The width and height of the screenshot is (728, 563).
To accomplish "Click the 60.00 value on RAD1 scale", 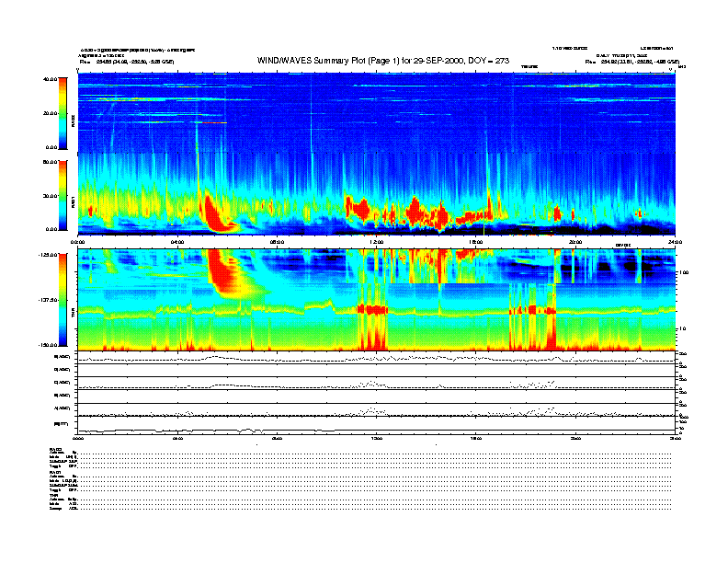I will click(x=50, y=162).
